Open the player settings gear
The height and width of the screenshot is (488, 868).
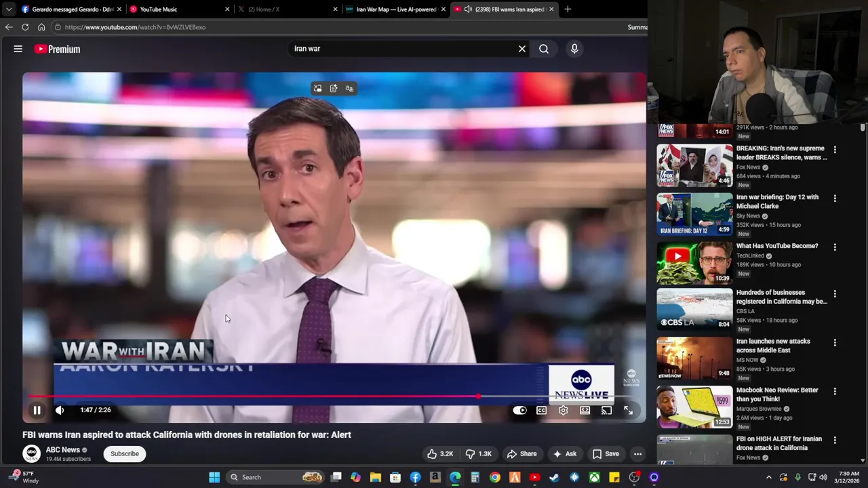tap(563, 410)
